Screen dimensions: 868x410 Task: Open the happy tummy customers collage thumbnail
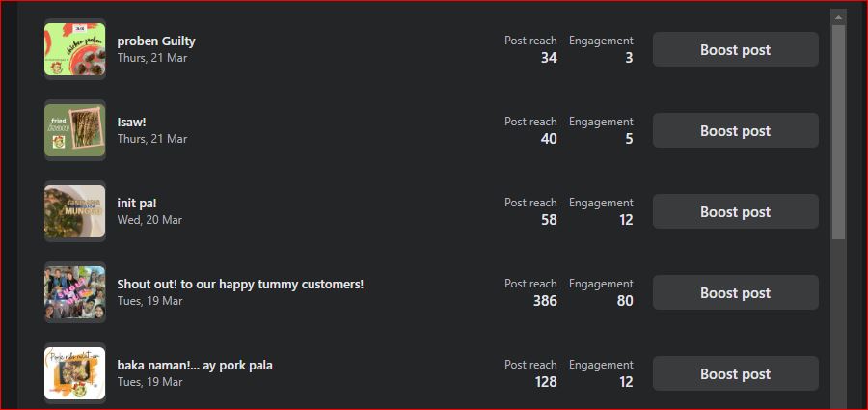click(x=74, y=292)
